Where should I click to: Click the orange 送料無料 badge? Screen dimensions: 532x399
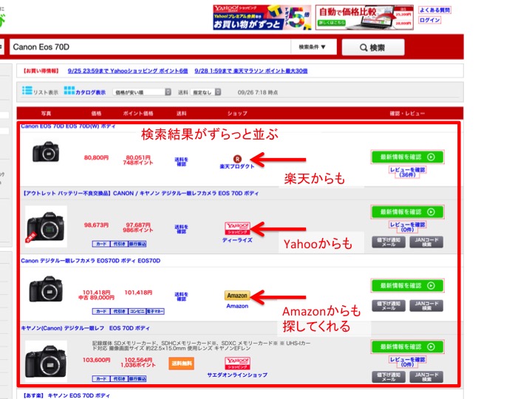pos(181,364)
